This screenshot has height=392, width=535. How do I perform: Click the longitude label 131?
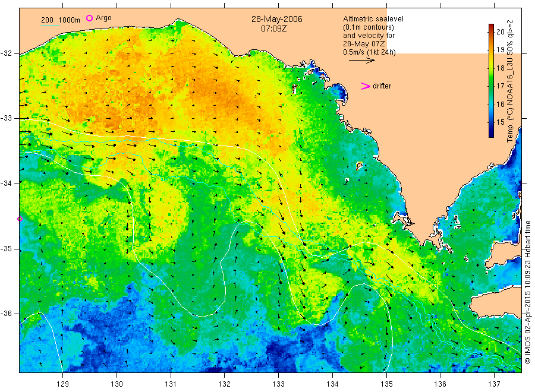171,384
